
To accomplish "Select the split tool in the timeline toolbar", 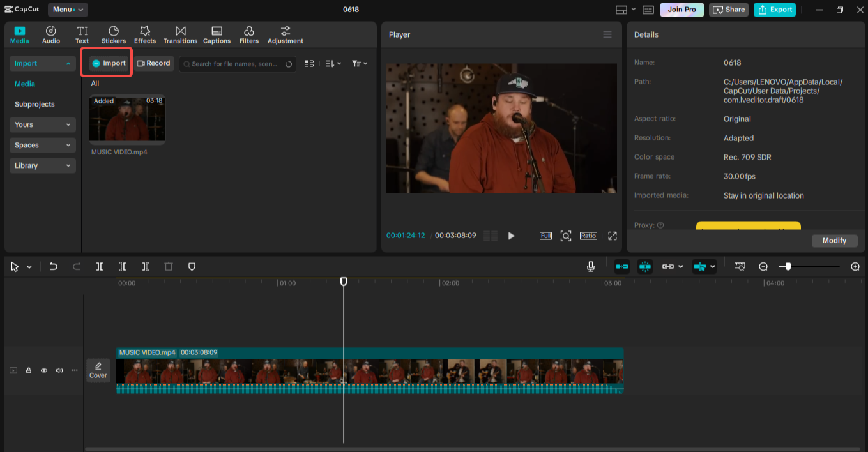I will 100,266.
